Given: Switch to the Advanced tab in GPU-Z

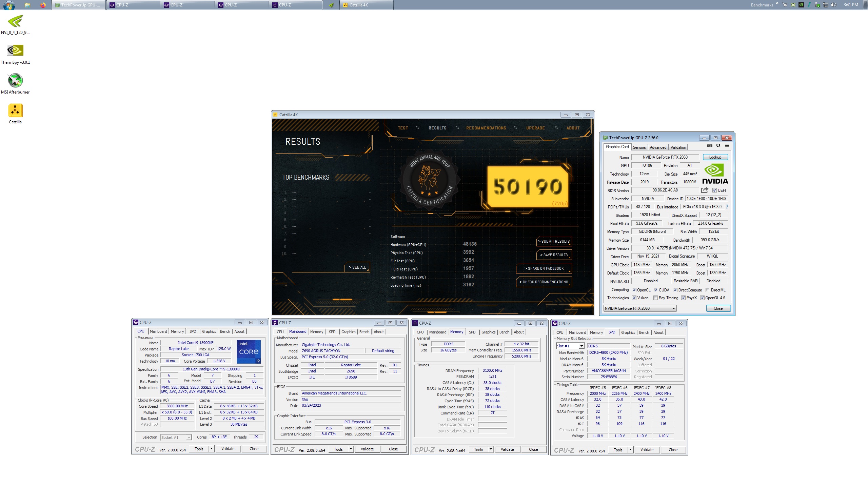Looking at the screenshot, I should pos(658,147).
